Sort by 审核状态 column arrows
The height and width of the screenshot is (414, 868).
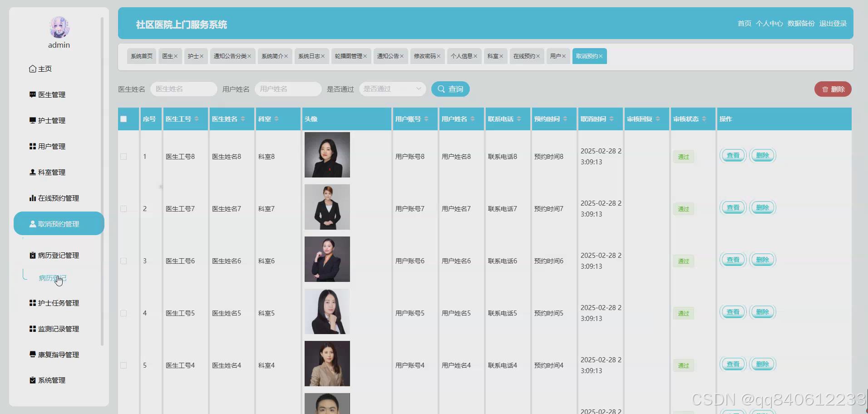point(704,119)
